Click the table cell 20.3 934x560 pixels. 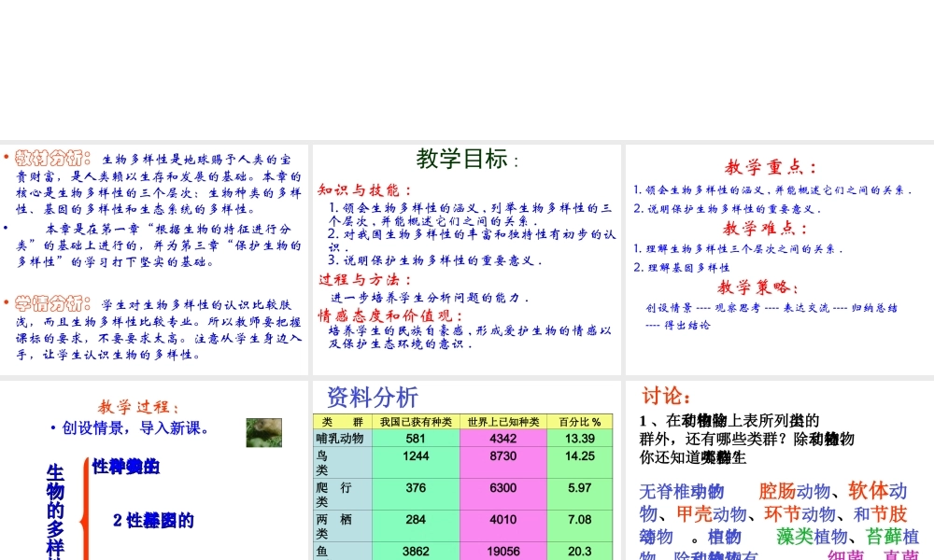tap(580, 551)
